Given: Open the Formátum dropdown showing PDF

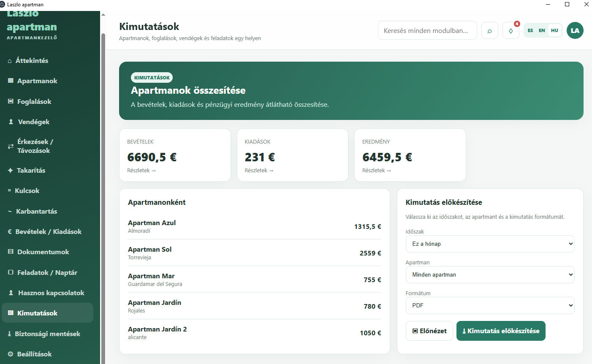Looking at the screenshot, I should [x=490, y=305].
